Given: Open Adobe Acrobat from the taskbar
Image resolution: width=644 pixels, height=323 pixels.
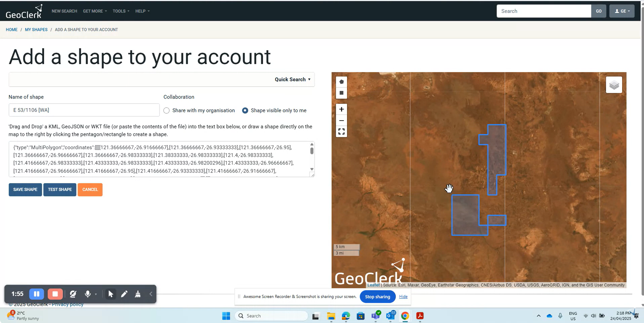Looking at the screenshot, I should click(420, 316).
